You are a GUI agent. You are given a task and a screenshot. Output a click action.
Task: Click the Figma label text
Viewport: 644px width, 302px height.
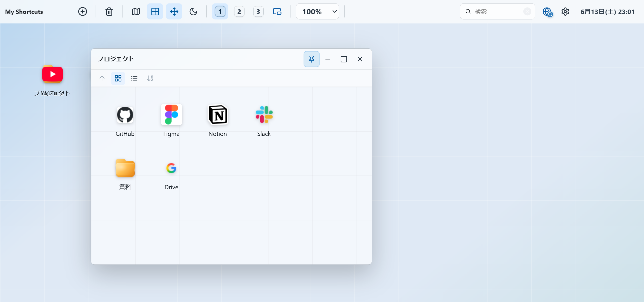click(x=171, y=134)
